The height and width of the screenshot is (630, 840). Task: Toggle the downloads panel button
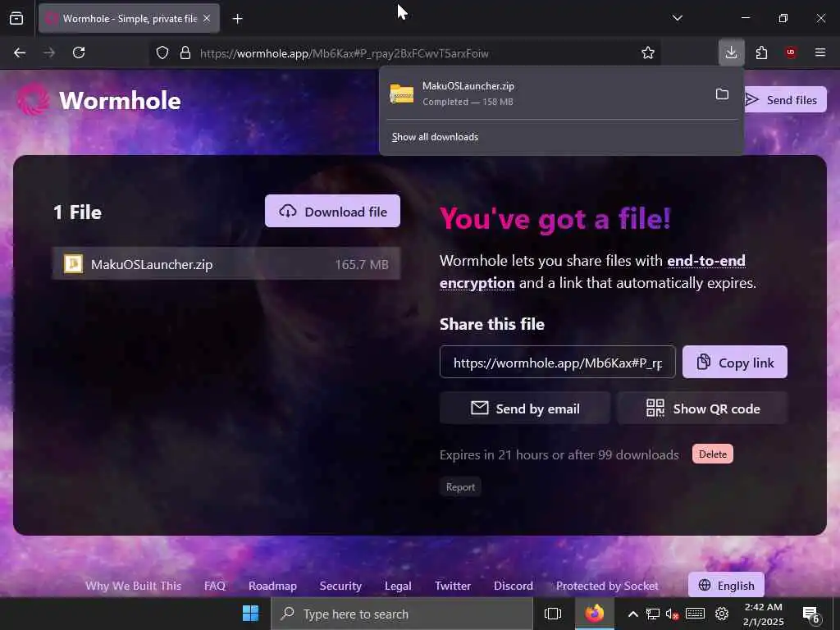click(731, 52)
